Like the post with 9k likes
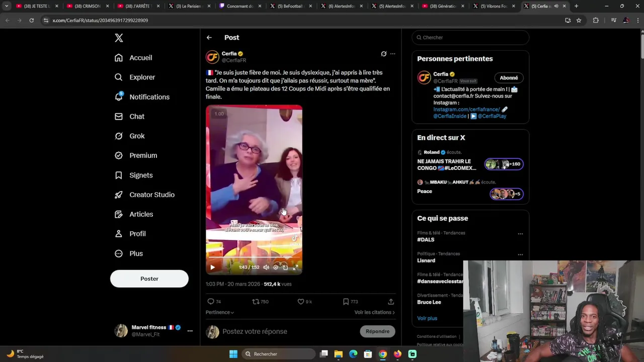 (x=305, y=302)
